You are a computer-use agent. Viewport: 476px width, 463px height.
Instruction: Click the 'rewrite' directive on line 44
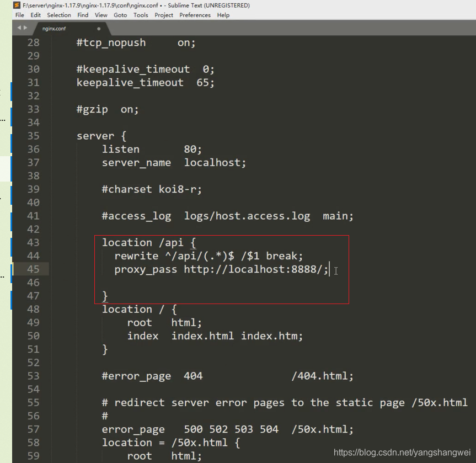(x=136, y=256)
